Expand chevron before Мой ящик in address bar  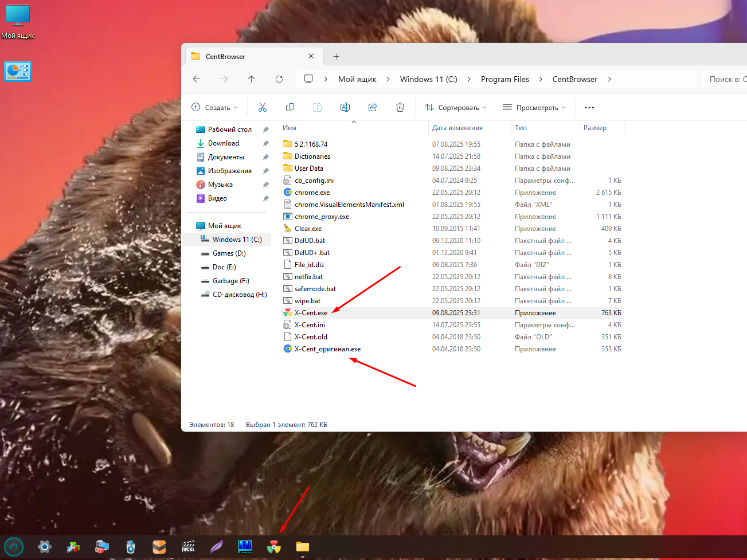(x=326, y=79)
